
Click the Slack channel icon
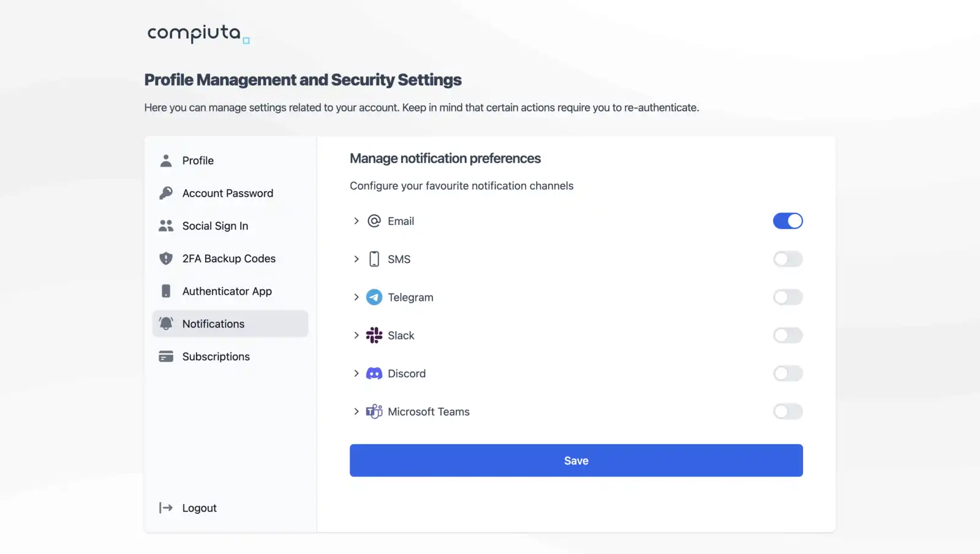(x=374, y=335)
